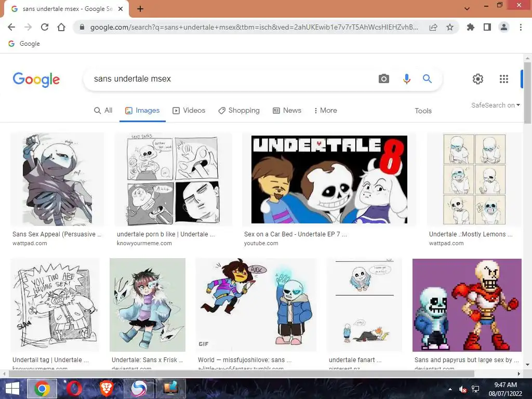Screen dimensions: 532x399
Task: Click the horizontal scrollbar right arrow
Action: click(x=519, y=374)
